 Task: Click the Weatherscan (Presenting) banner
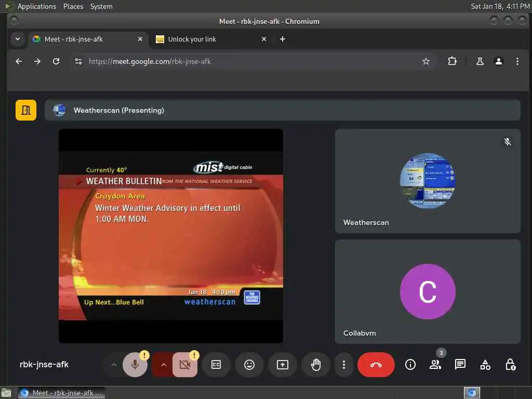coord(282,110)
